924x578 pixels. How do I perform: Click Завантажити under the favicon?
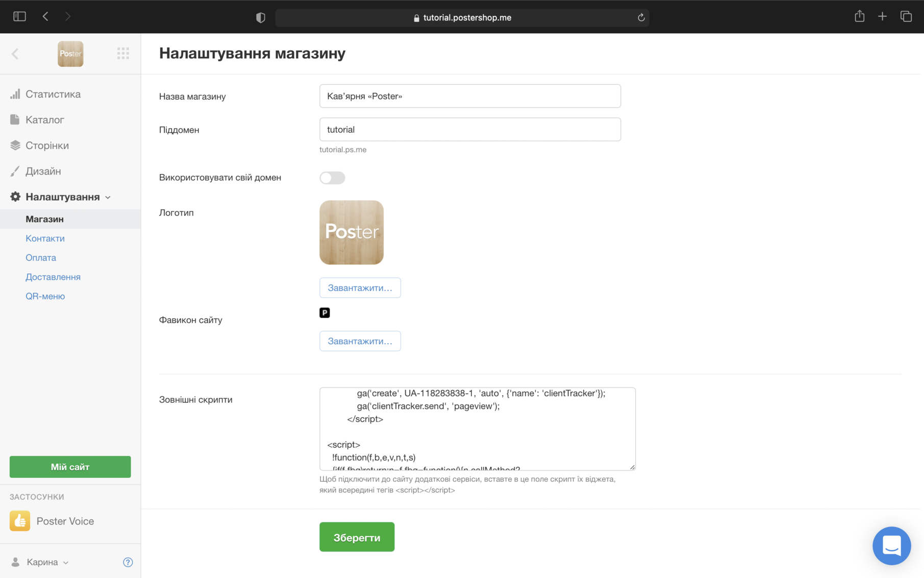[360, 341]
